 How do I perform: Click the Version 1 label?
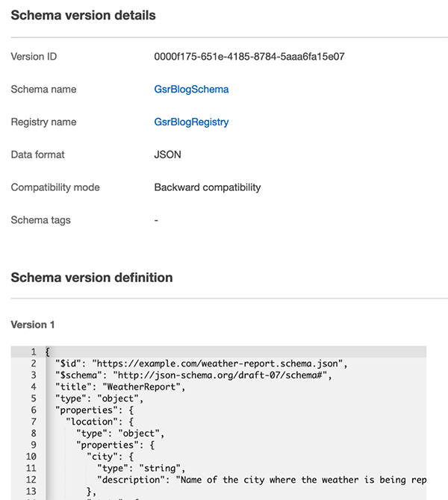[33, 325]
